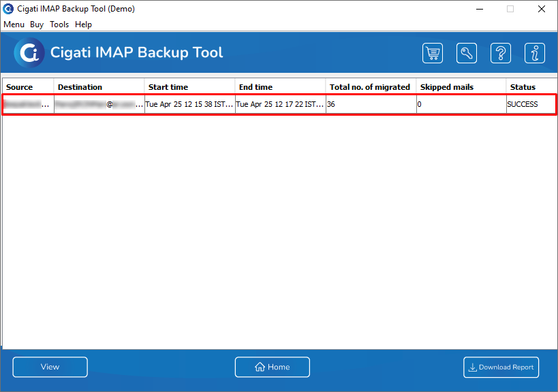Click the info about icon

tap(535, 53)
